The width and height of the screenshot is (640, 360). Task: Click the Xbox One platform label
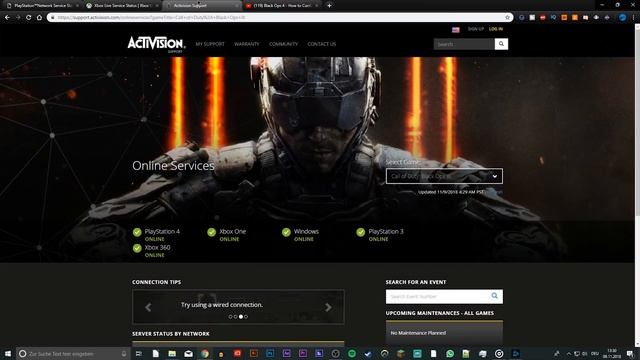pyautogui.click(x=233, y=231)
